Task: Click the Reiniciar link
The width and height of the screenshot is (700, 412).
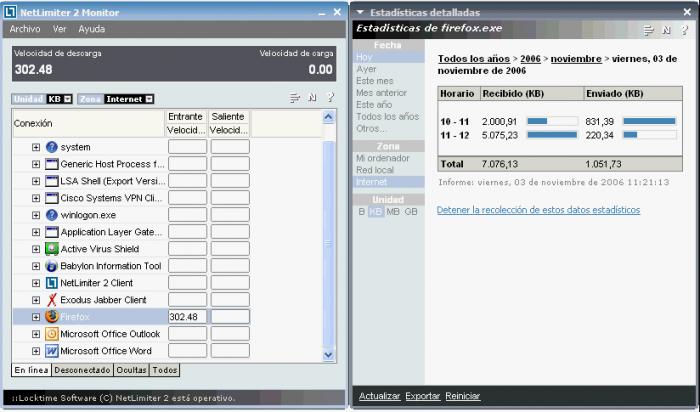Action: [462, 396]
